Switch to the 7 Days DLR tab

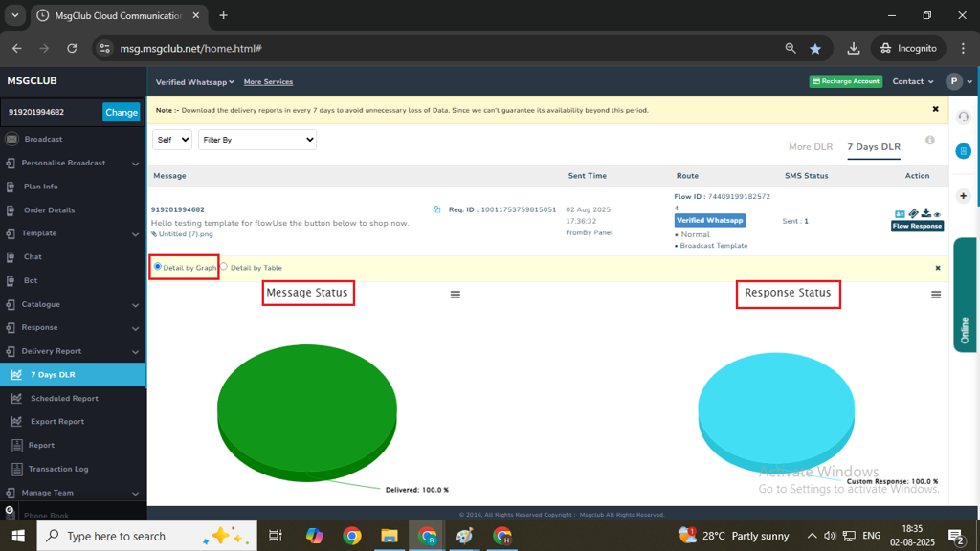click(x=874, y=147)
